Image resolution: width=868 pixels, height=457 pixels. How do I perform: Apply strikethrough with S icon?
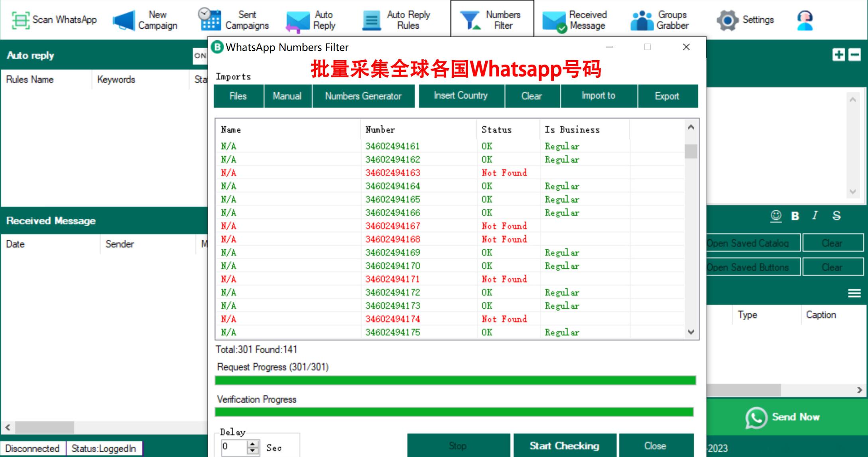(837, 216)
